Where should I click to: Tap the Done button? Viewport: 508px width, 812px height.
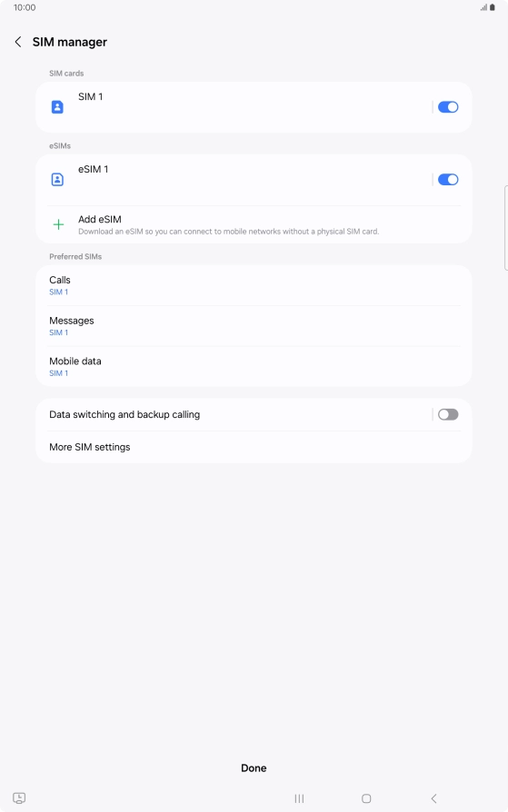254,768
